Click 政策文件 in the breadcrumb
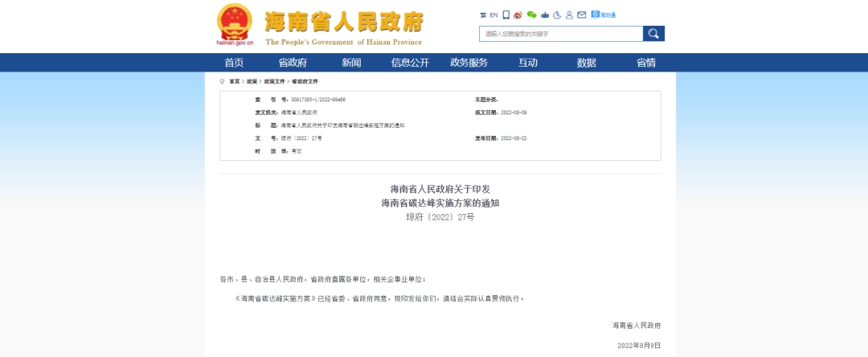 [x=274, y=81]
